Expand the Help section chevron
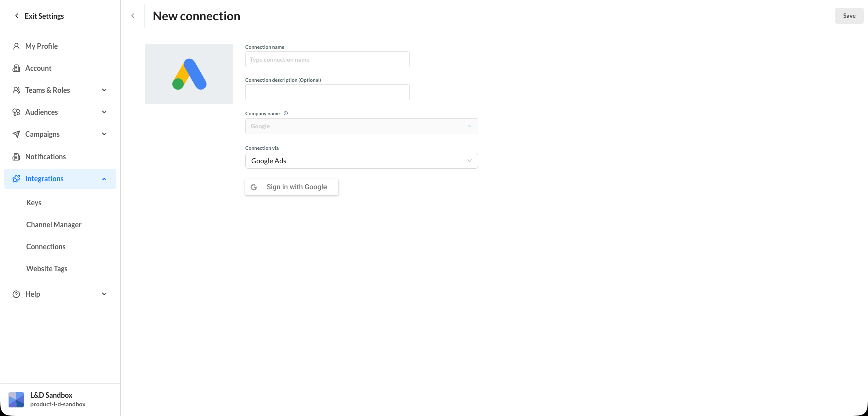The image size is (868, 416). [104, 294]
